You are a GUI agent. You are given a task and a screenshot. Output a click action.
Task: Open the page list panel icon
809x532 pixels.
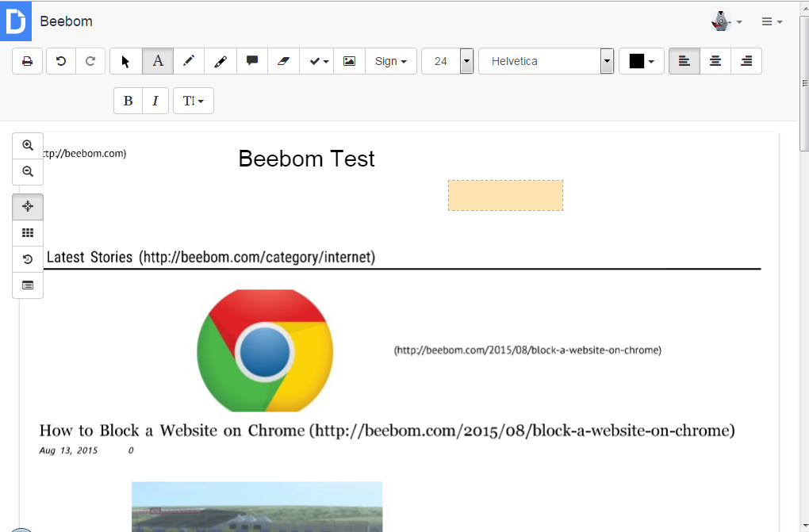28,285
